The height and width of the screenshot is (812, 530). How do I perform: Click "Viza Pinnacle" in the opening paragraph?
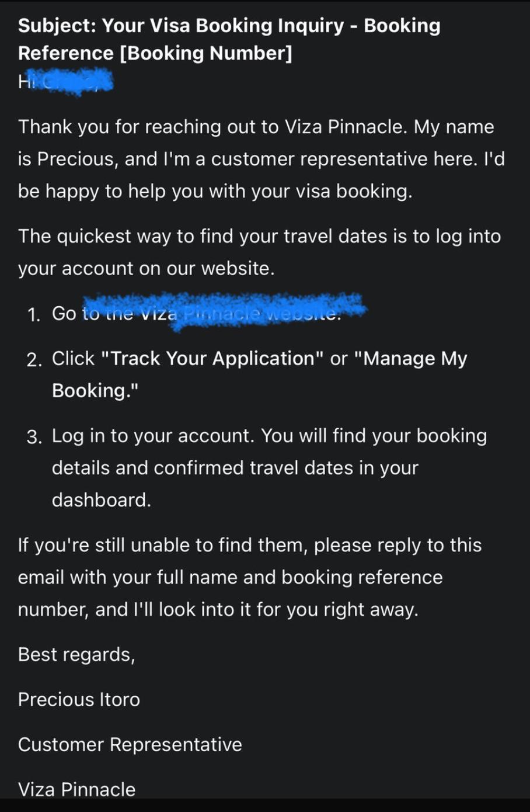(x=346, y=127)
